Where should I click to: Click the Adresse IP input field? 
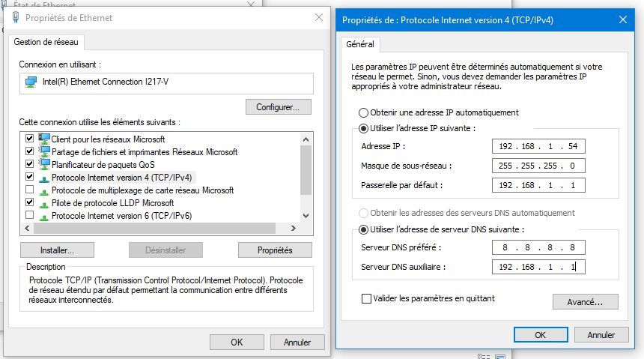(538, 146)
